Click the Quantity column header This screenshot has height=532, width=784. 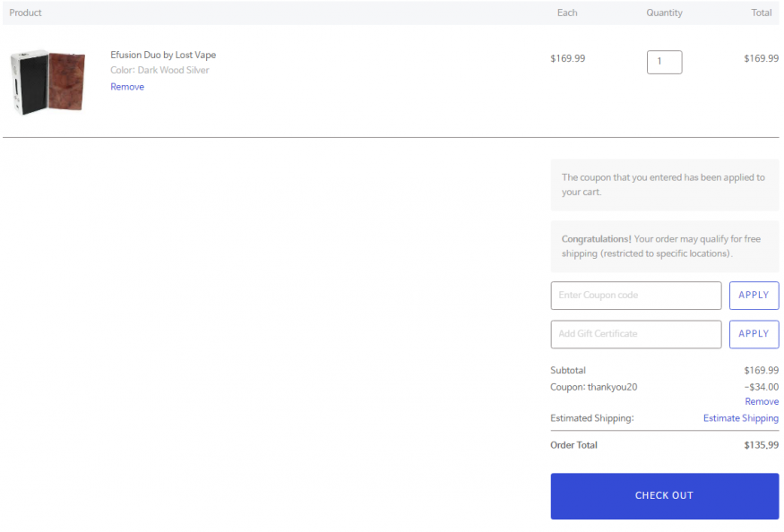pos(664,13)
